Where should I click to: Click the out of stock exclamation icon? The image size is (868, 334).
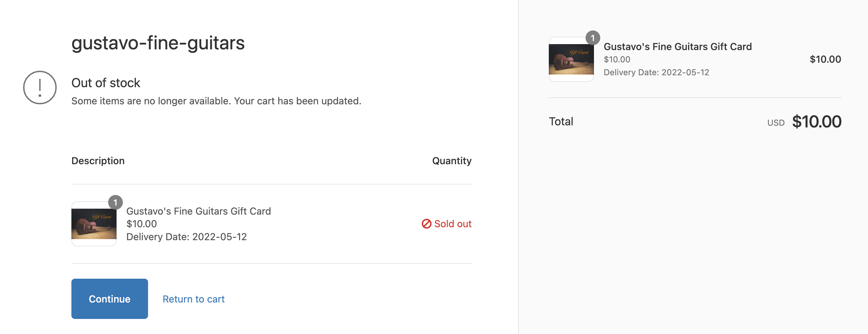click(40, 88)
